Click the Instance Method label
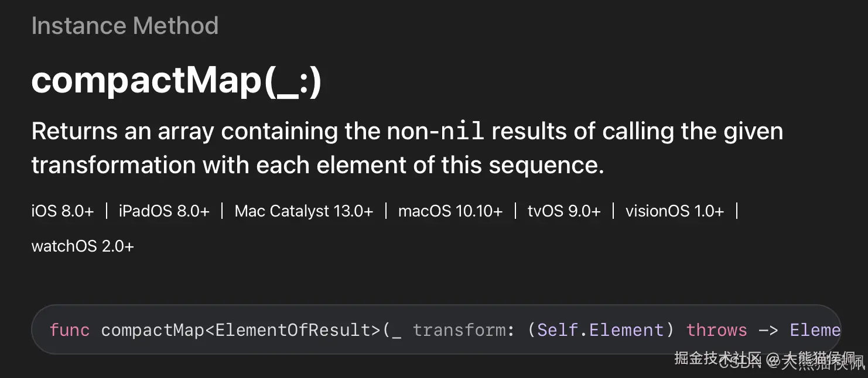 coord(125,26)
